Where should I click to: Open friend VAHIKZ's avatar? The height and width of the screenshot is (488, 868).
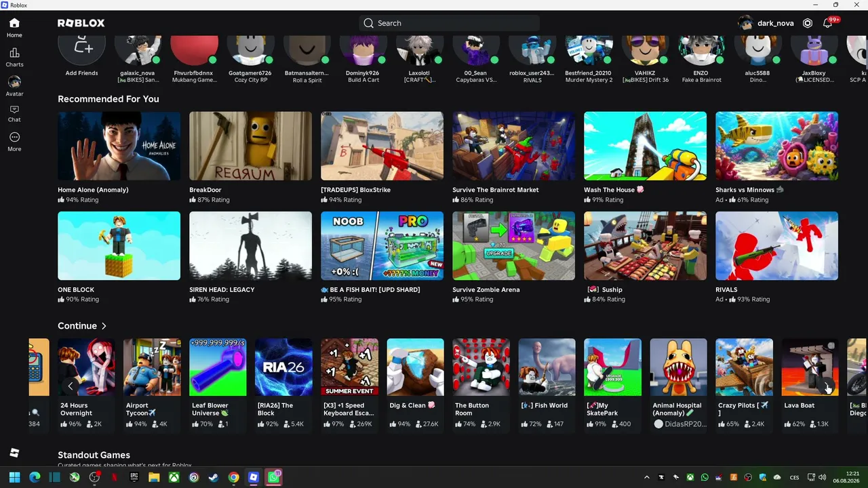click(x=644, y=51)
